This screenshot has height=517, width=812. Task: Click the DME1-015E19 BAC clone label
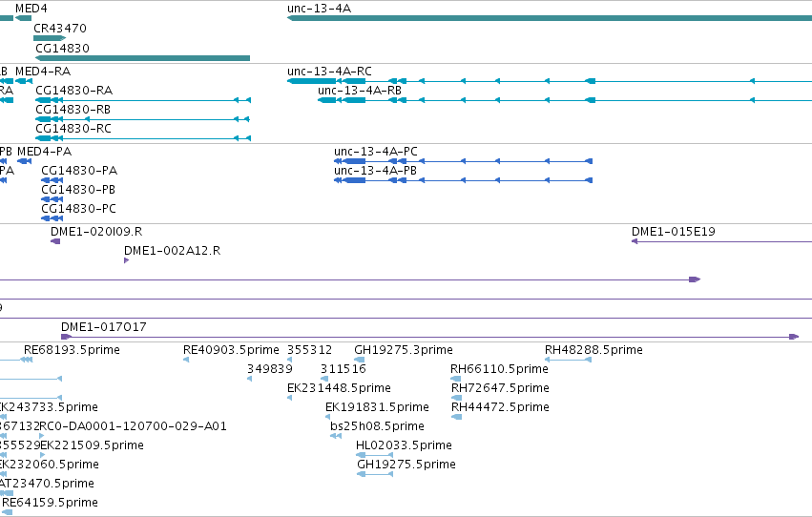click(674, 232)
